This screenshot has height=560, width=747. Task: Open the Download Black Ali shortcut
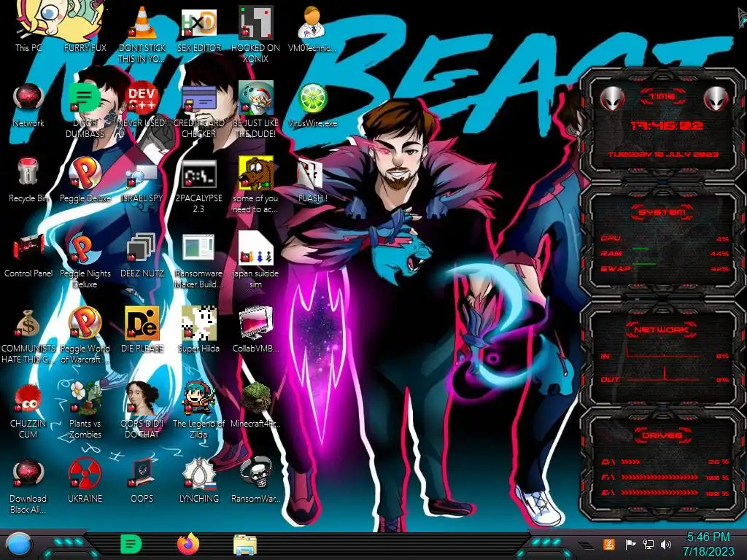28,486
